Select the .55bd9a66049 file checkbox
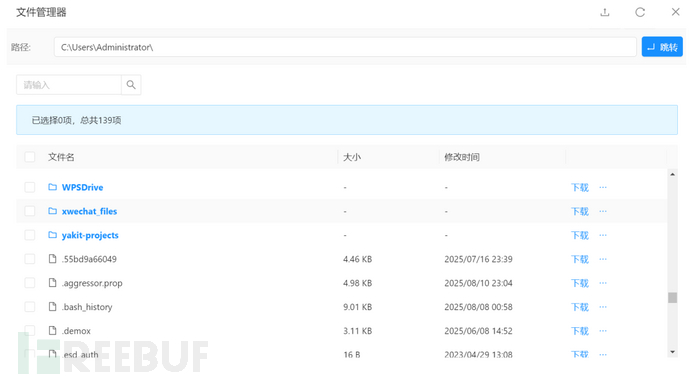Image resolution: width=690 pixels, height=381 pixels. pos(30,259)
